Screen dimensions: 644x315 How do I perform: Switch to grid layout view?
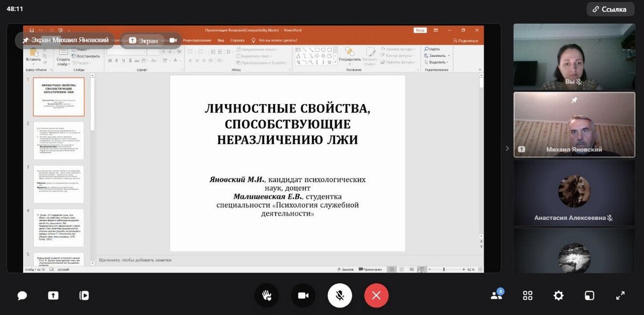coord(528,295)
